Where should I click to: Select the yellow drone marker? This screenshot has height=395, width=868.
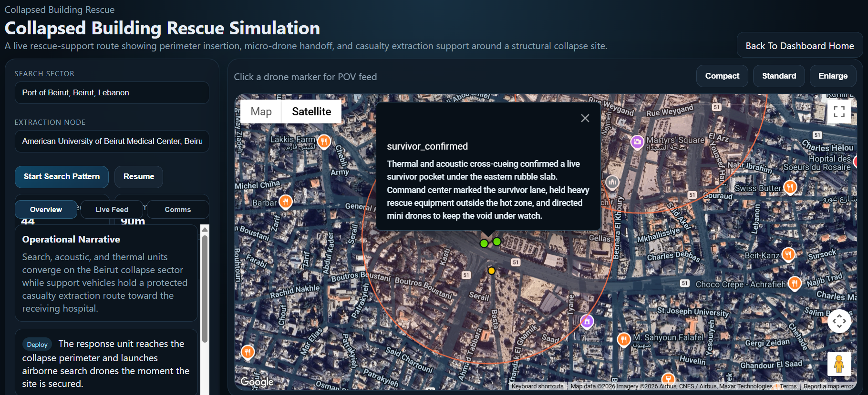(x=491, y=271)
